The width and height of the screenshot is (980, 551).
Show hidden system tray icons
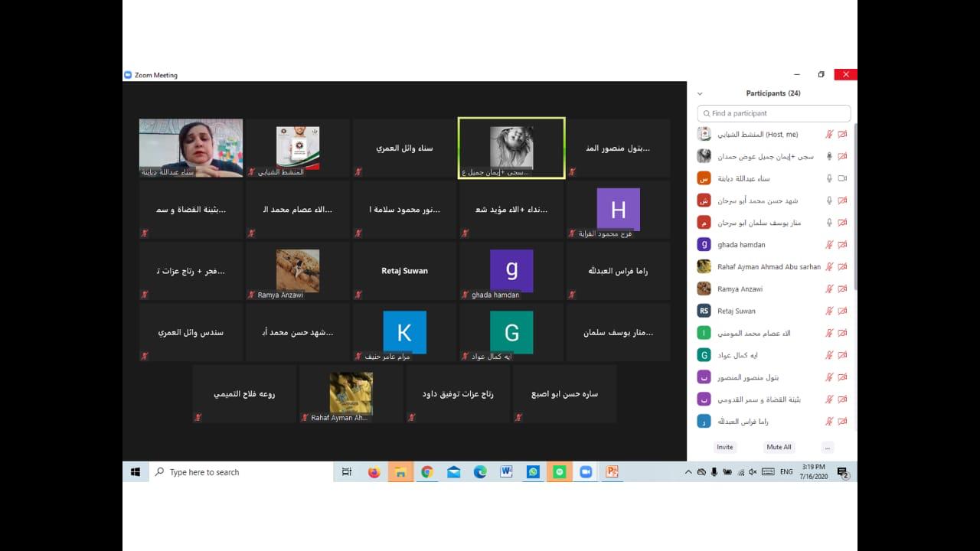(688, 472)
